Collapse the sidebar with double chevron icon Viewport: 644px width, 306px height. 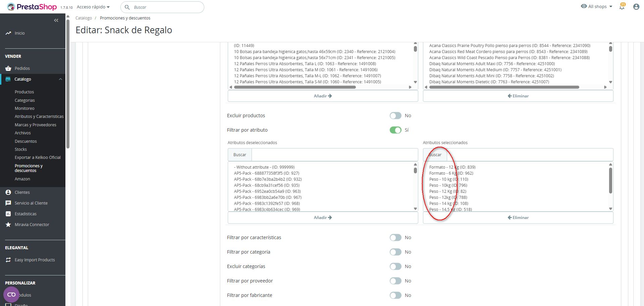pos(56,20)
